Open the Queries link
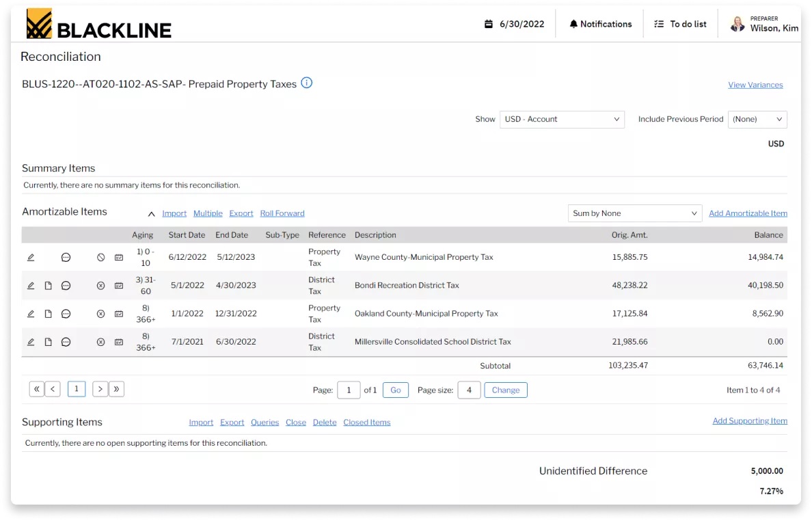The height and width of the screenshot is (521, 812). point(265,423)
